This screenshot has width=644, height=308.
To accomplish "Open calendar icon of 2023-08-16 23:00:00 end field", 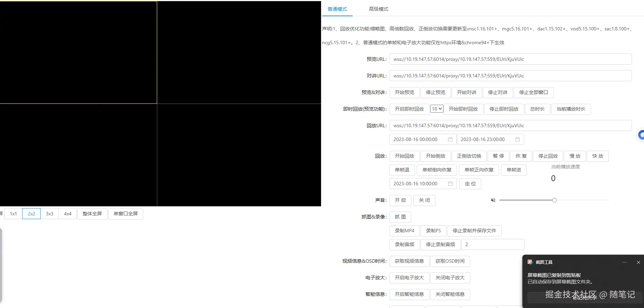I will (518, 139).
